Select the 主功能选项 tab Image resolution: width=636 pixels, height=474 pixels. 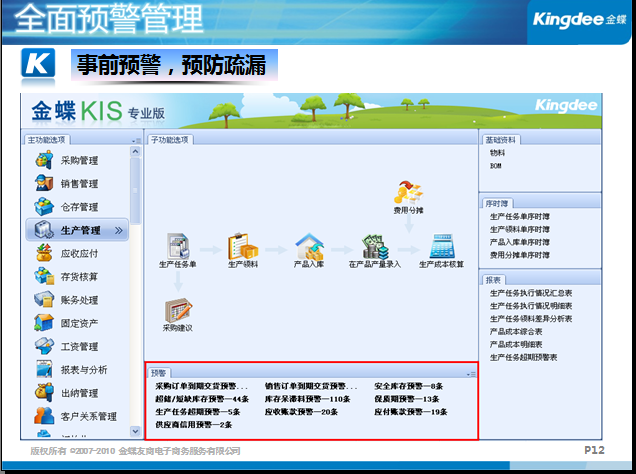tap(47, 140)
